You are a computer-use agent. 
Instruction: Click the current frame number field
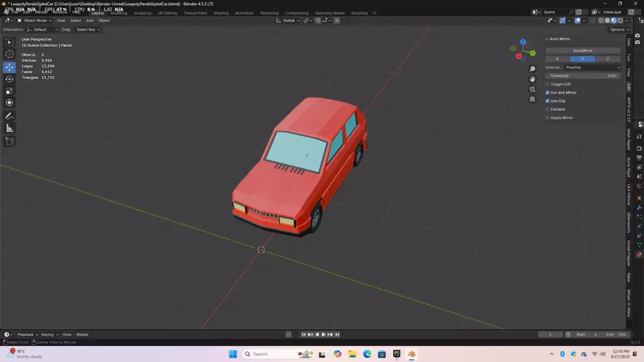click(550, 335)
